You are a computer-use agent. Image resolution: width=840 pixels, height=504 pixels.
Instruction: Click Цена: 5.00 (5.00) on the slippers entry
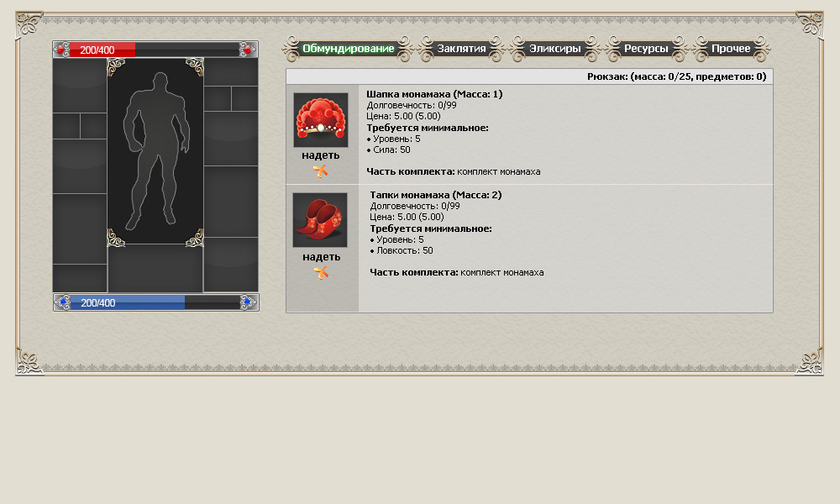(x=407, y=217)
